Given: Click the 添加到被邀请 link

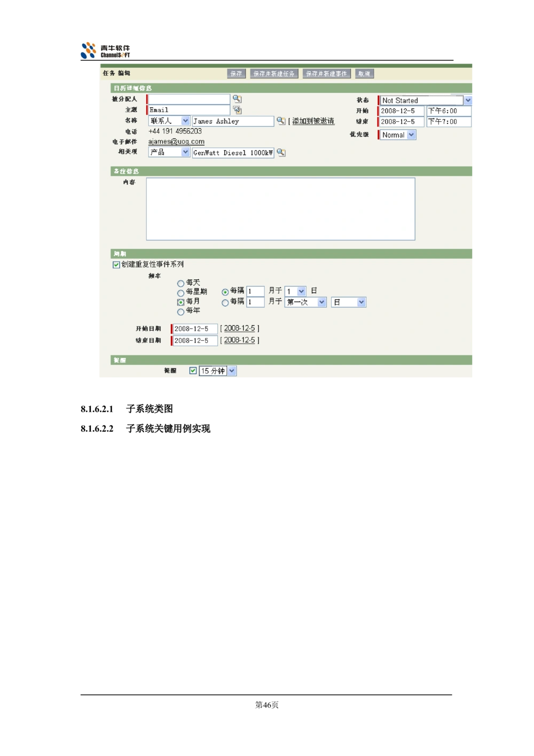Looking at the screenshot, I should (x=313, y=121).
